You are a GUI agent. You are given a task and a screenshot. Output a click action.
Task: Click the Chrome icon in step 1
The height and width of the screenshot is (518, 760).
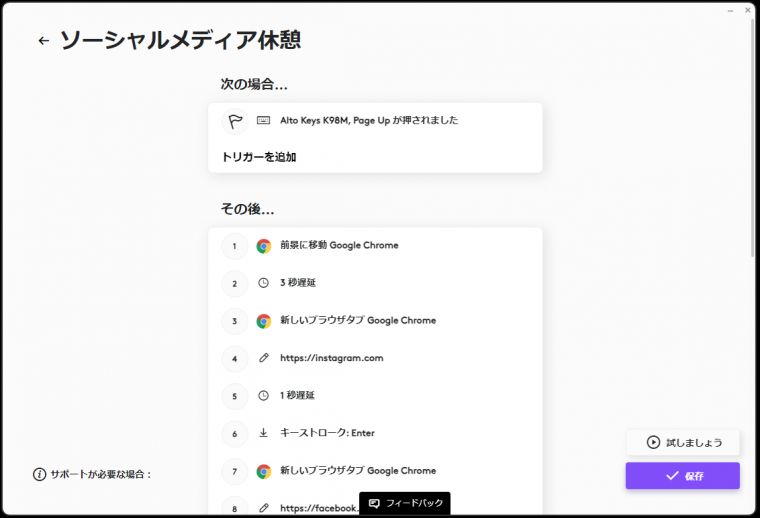(264, 246)
